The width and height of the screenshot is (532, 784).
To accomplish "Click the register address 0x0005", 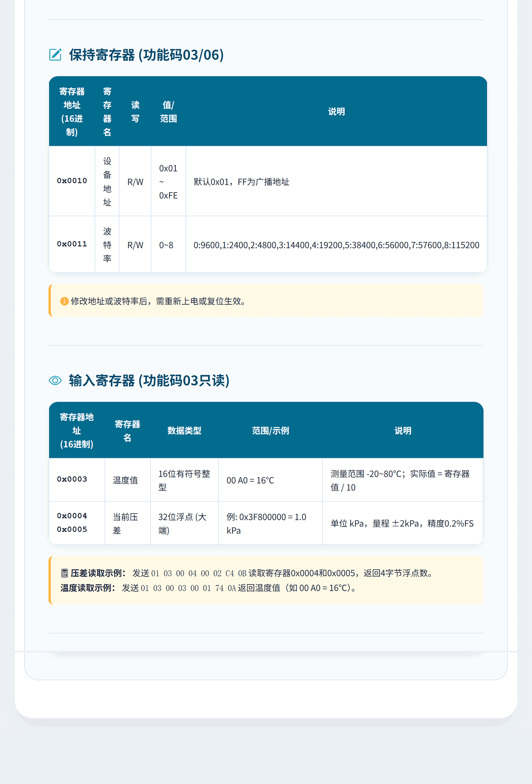I will coord(72,529).
